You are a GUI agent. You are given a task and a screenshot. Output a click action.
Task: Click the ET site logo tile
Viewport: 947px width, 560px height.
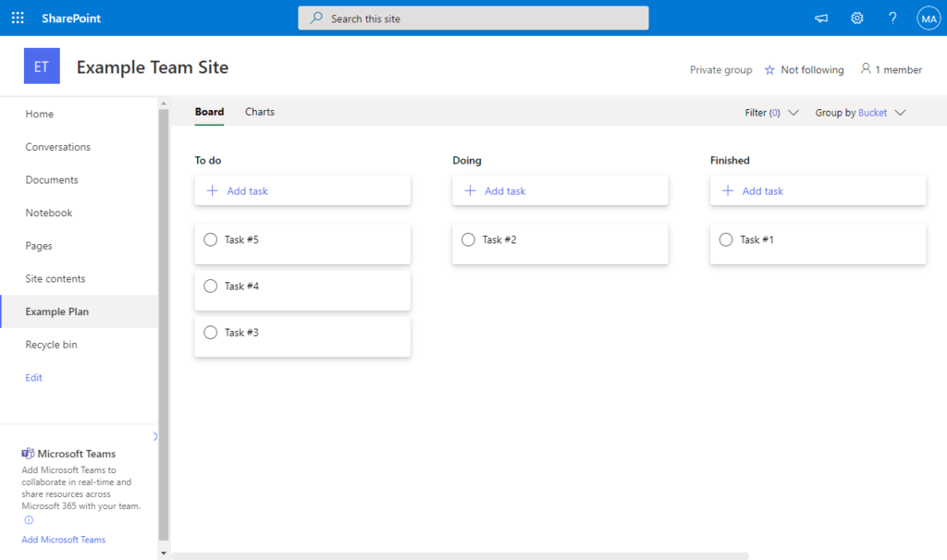point(42,66)
